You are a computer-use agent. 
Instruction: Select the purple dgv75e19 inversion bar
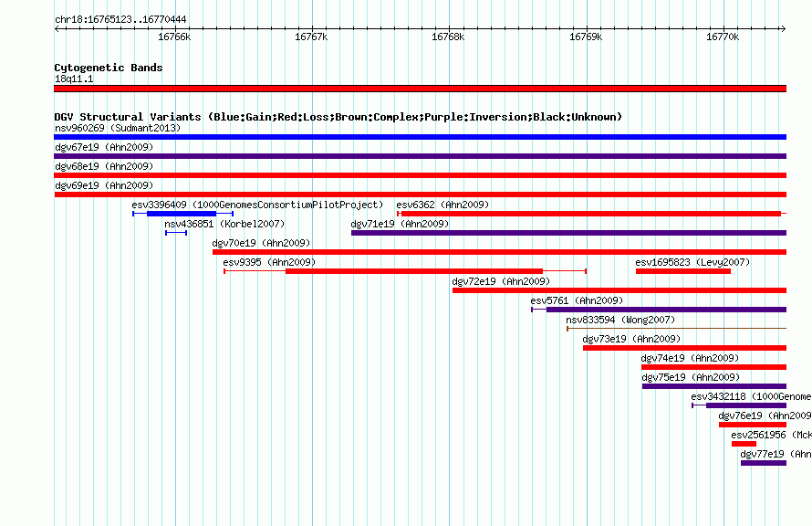[x=714, y=386]
